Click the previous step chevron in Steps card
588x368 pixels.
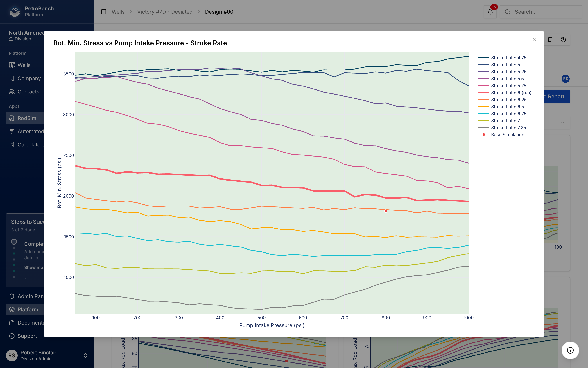coord(26,279)
